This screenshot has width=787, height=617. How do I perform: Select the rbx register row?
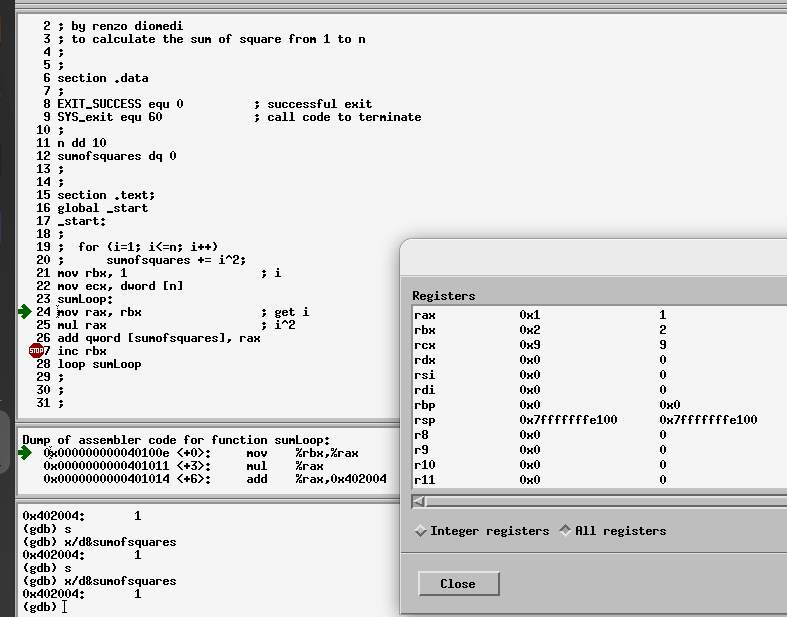(599, 330)
